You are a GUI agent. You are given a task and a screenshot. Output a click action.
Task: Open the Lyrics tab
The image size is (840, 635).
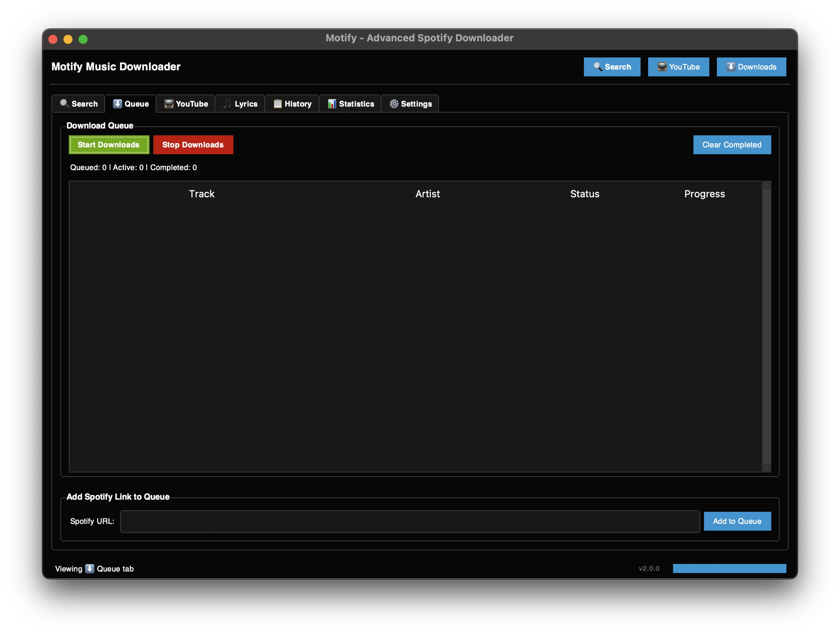click(x=240, y=104)
